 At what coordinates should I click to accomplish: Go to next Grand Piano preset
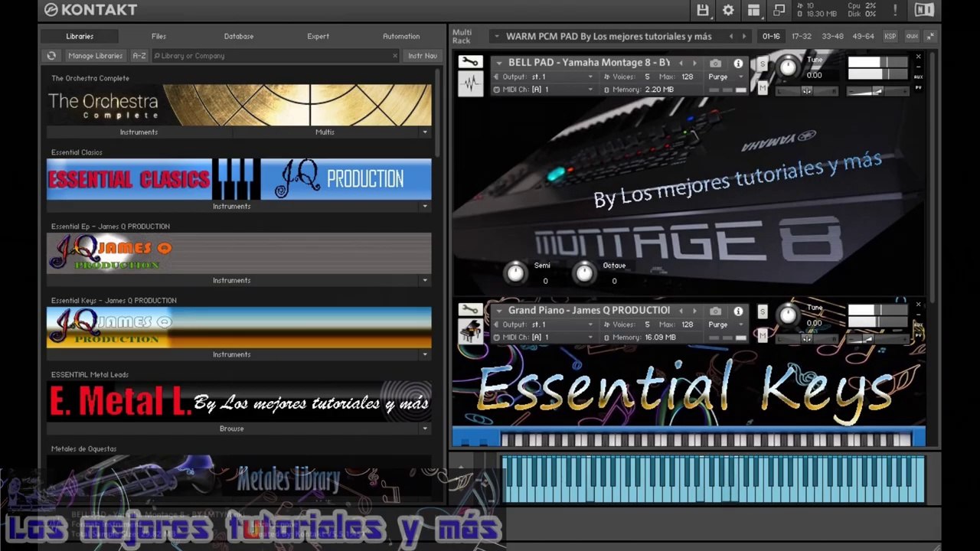click(x=694, y=311)
